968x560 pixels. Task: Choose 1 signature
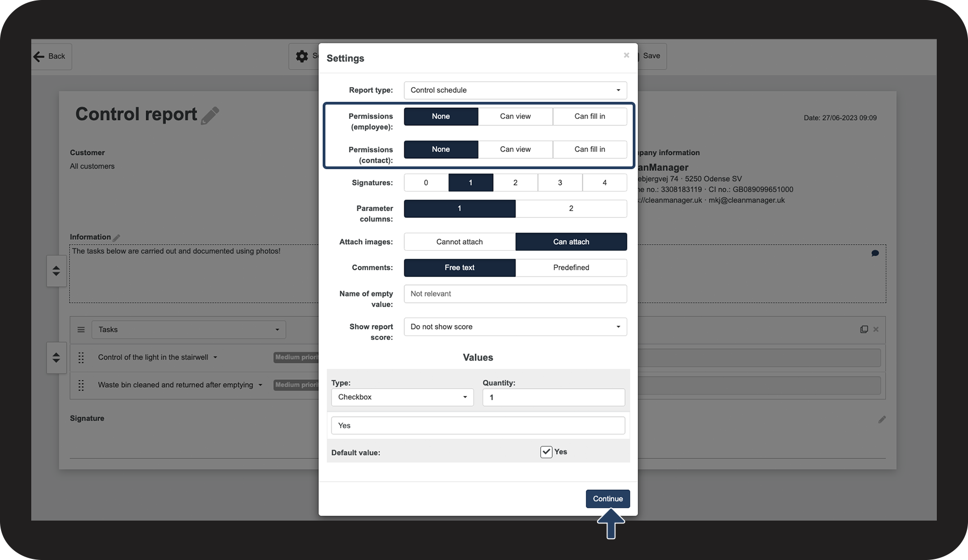click(x=471, y=183)
